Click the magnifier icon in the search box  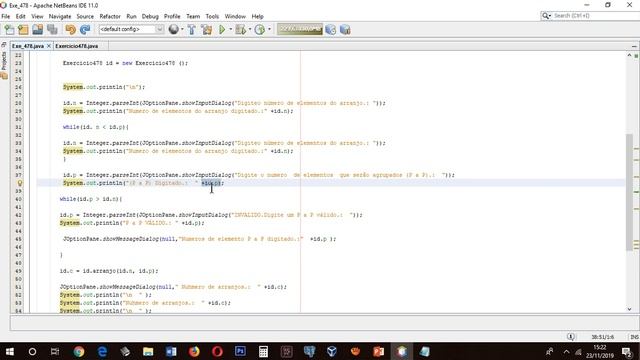pyautogui.click(x=546, y=16)
